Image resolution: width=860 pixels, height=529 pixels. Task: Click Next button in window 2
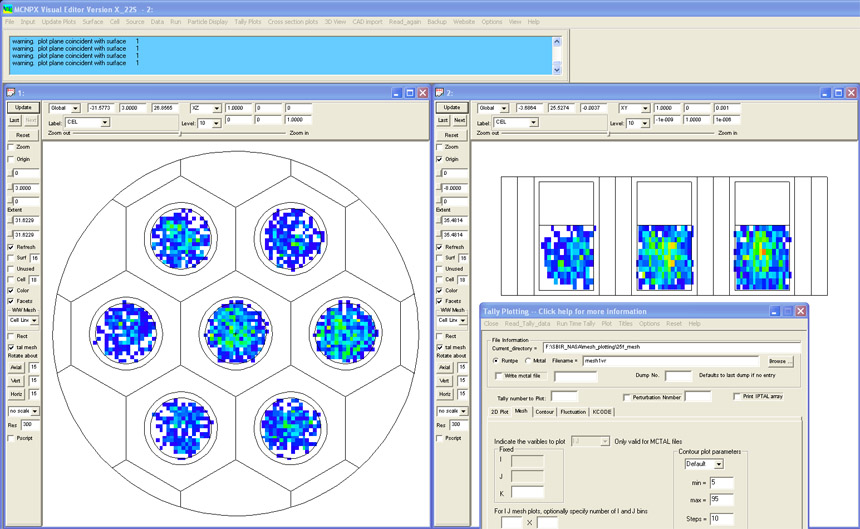[x=460, y=120]
